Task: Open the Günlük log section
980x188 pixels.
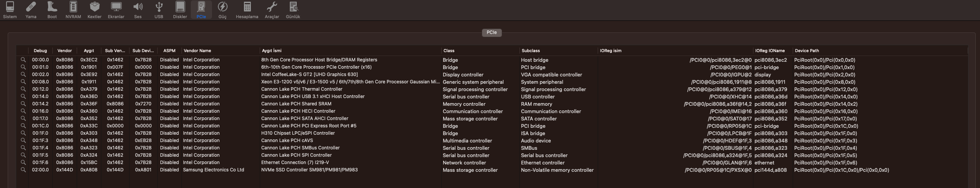Action: (x=293, y=10)
